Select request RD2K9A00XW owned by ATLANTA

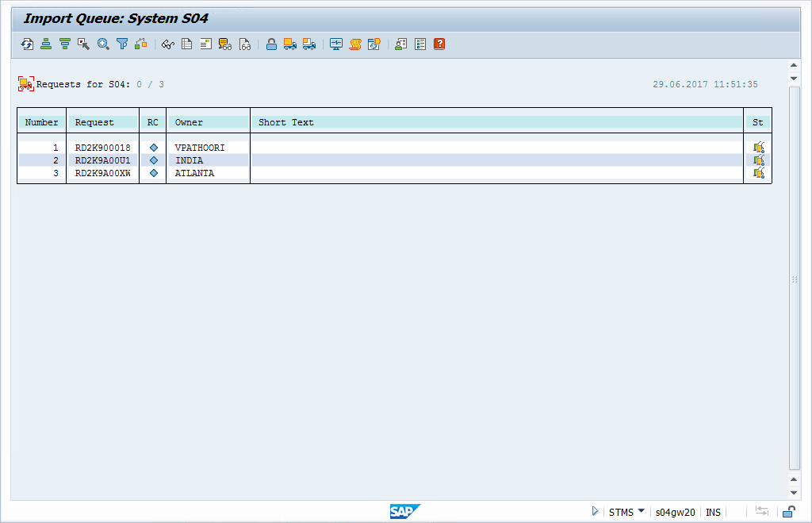[102, 173]
